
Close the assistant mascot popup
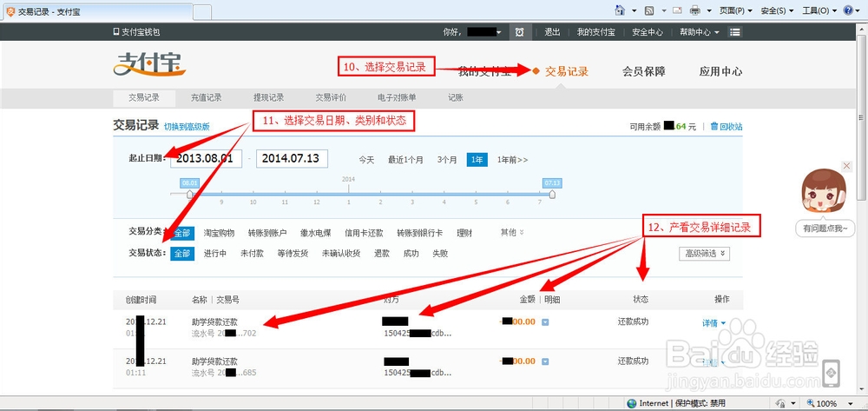click(846, 166)
